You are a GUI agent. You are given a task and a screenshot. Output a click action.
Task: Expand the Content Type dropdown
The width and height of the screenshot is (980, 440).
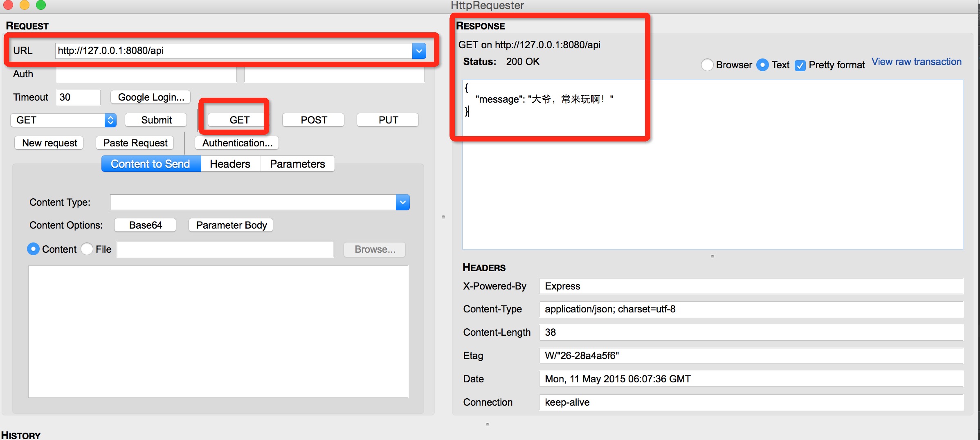click(x=403, y=202)
